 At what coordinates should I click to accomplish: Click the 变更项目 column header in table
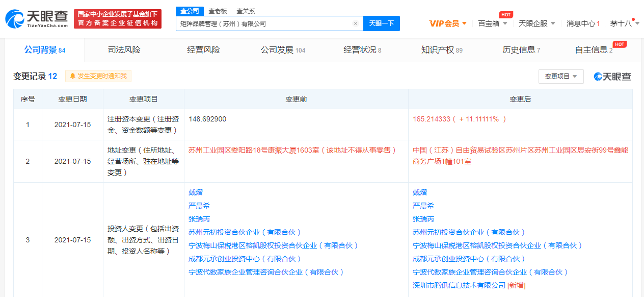(144, 99)
